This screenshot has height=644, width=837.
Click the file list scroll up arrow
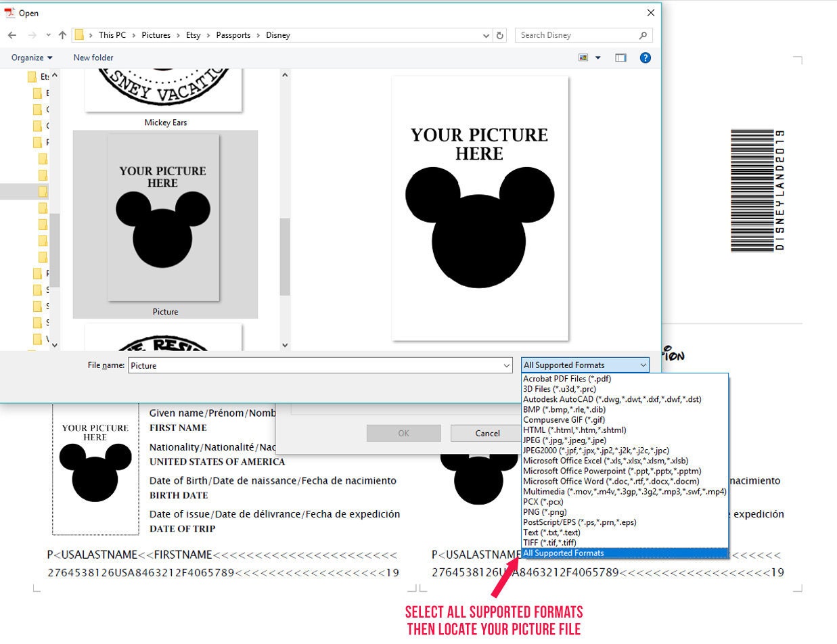click(285, 74)
